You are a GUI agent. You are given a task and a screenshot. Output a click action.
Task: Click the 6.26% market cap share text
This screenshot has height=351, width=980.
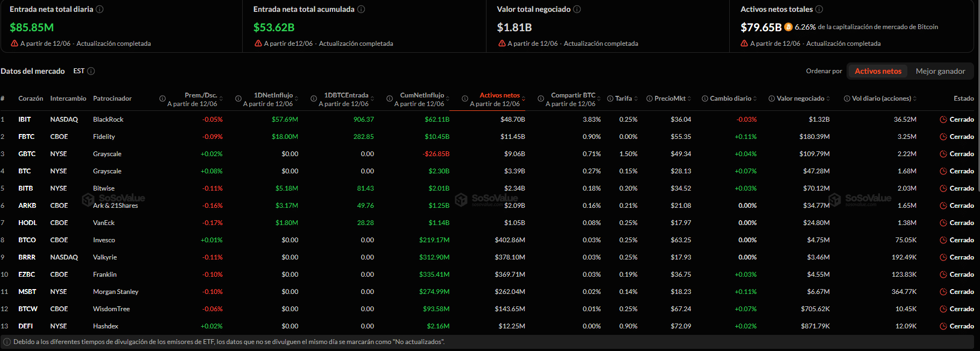click(x=805, y=27)
